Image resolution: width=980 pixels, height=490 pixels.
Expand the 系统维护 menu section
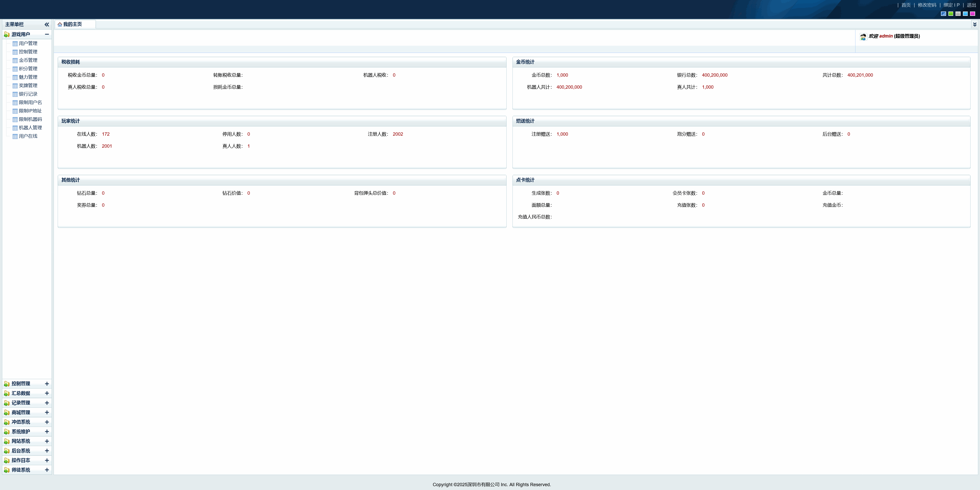pyautogui.click(x=47, y=432)
